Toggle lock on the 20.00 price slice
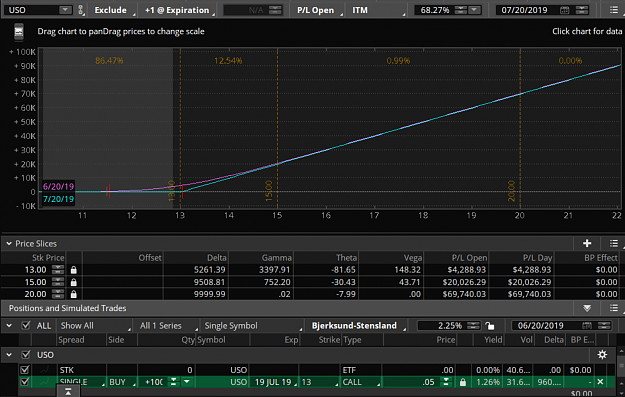 73,294
